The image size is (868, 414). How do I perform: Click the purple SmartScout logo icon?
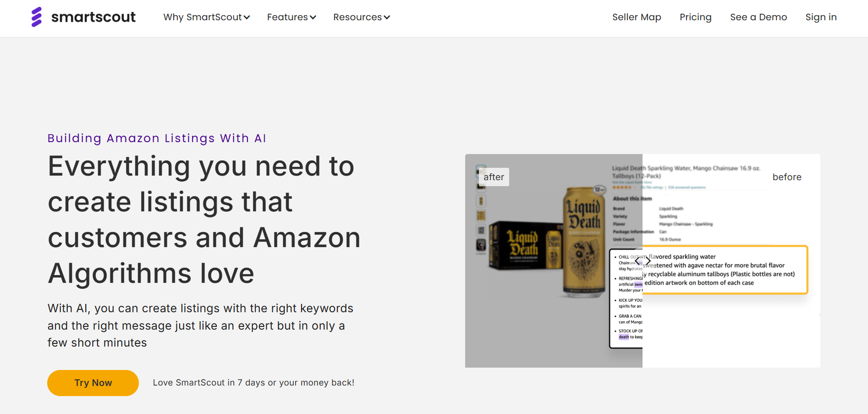36,17
